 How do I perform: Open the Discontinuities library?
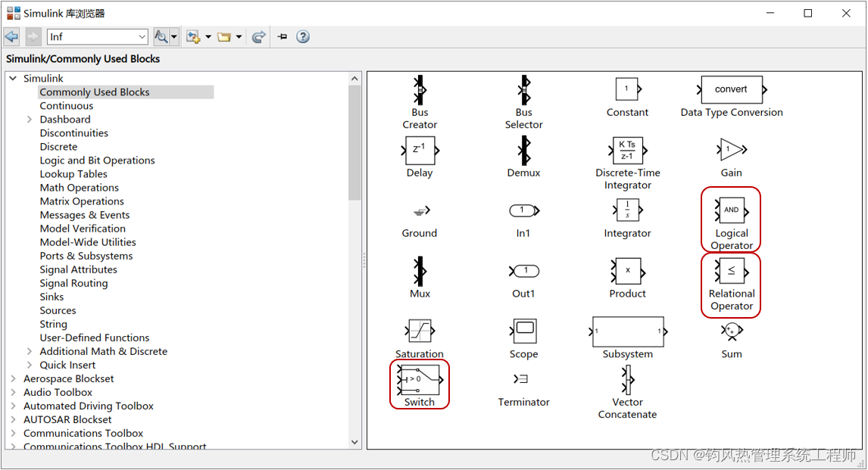73,133
